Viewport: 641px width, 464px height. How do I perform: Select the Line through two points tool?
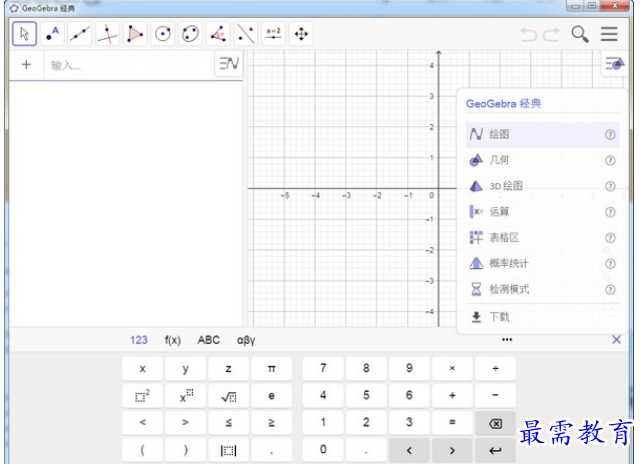80,34
